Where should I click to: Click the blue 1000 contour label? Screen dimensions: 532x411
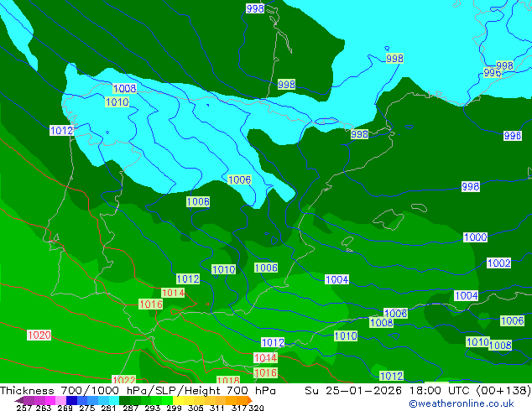475,237
